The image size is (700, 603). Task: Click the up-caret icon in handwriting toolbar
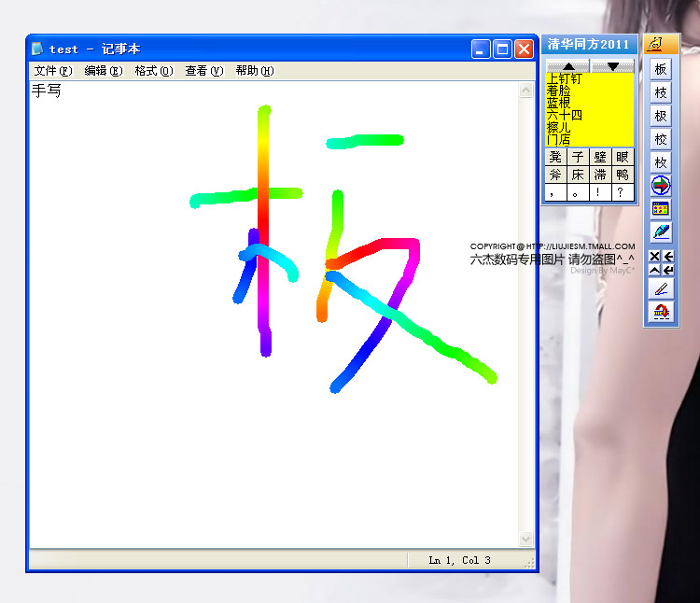(x=654, y=270)
